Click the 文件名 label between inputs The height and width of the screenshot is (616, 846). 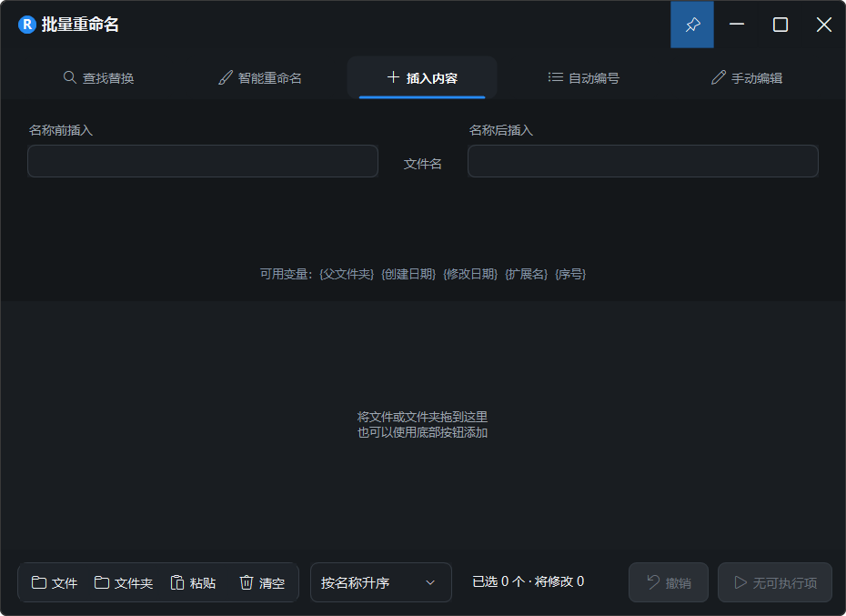[x=422, y=164]
